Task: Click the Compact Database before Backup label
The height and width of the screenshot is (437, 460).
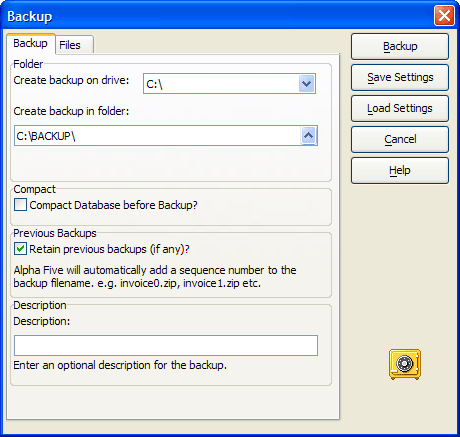Action: tap(113, 205)
